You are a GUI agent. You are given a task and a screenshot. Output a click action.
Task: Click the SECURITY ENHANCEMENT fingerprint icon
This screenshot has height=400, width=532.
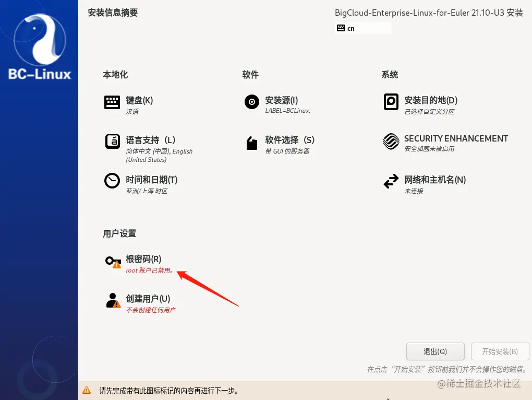[x=391, y=141]
